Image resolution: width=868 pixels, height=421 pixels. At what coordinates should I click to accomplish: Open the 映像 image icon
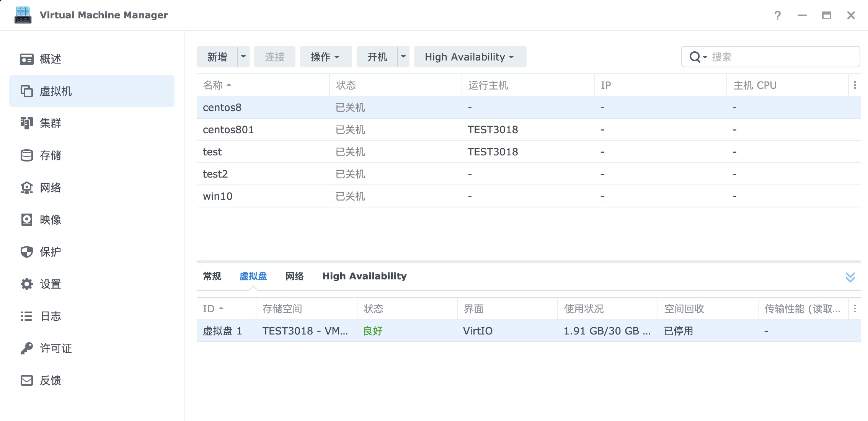[27, 220]
